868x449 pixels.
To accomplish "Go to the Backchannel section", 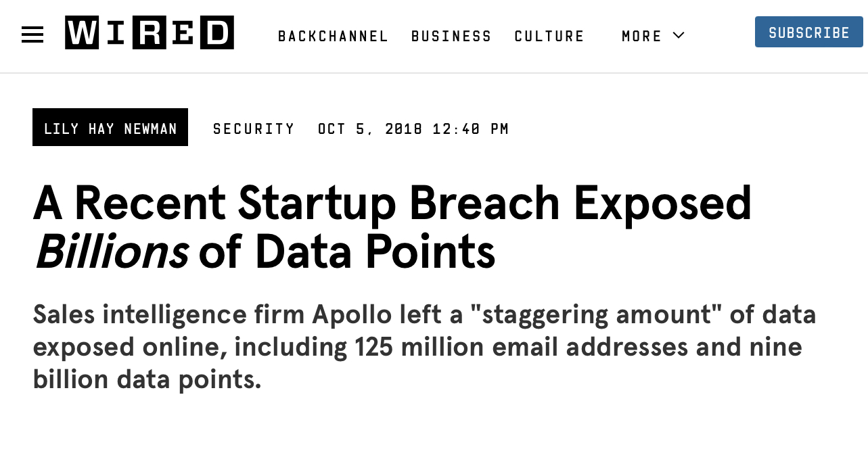I will coord(333,36).
